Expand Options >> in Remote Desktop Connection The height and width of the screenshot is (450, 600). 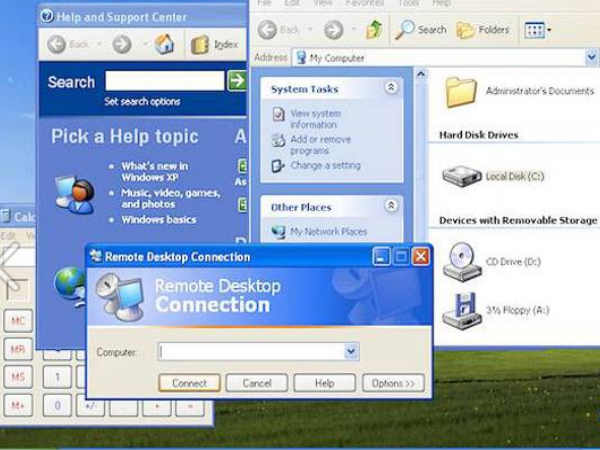click(393, 383)
